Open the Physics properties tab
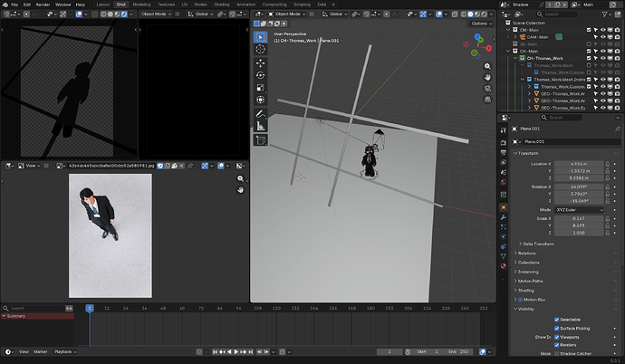625x364 pixels. pos(504,236)
